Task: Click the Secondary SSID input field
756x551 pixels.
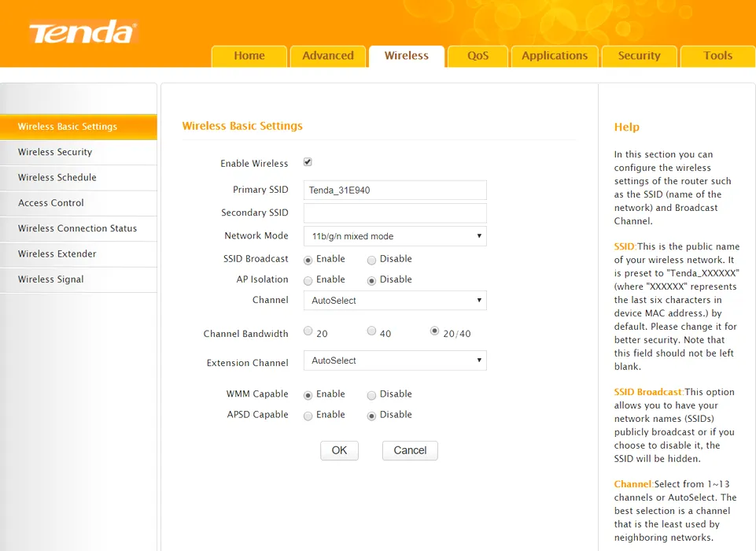Action: 395,213
